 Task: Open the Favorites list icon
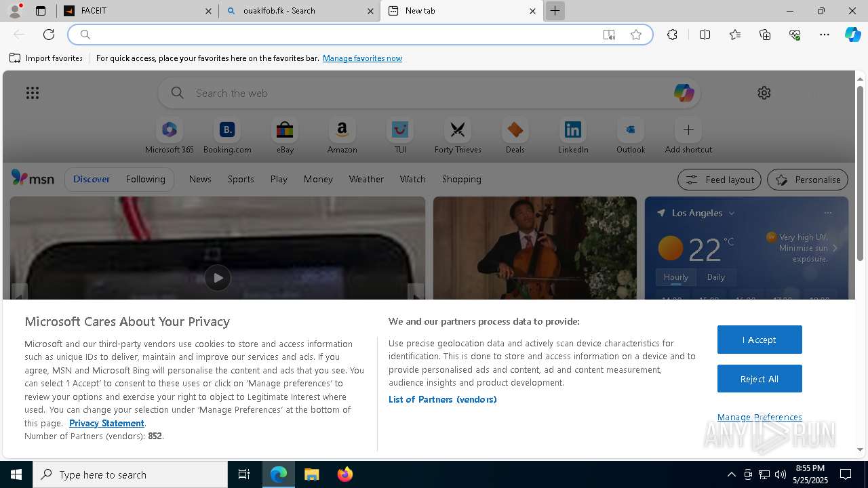coord(735,35)
